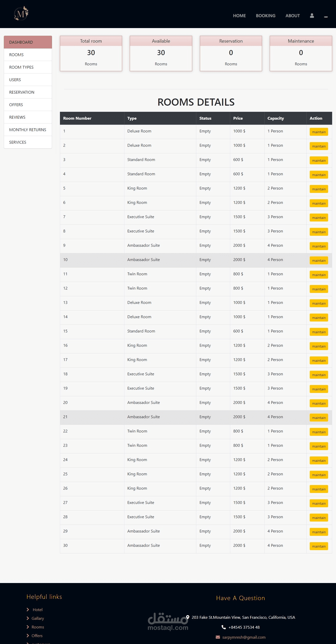Click the envelope email icon
This screenshot has height=644, width=336.
(218, 637)
